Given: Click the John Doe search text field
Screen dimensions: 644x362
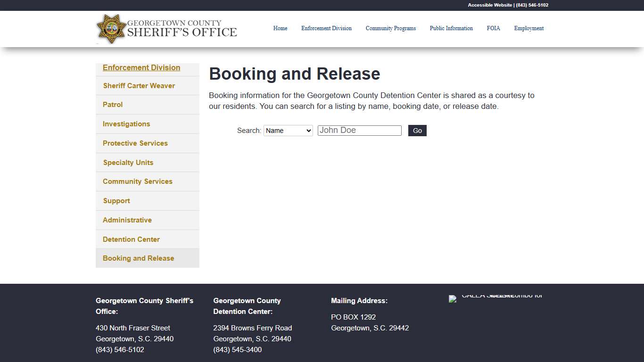Looking at the screenshot, I should coord(359,130).
